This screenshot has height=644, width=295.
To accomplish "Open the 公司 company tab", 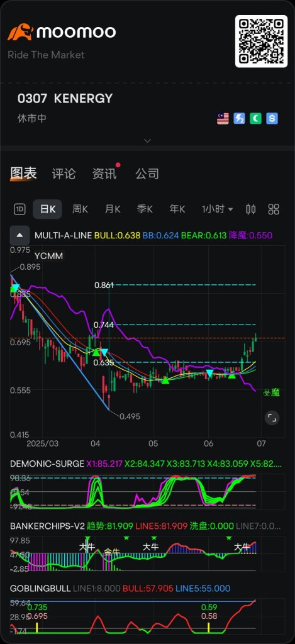I will pos(147,174).
